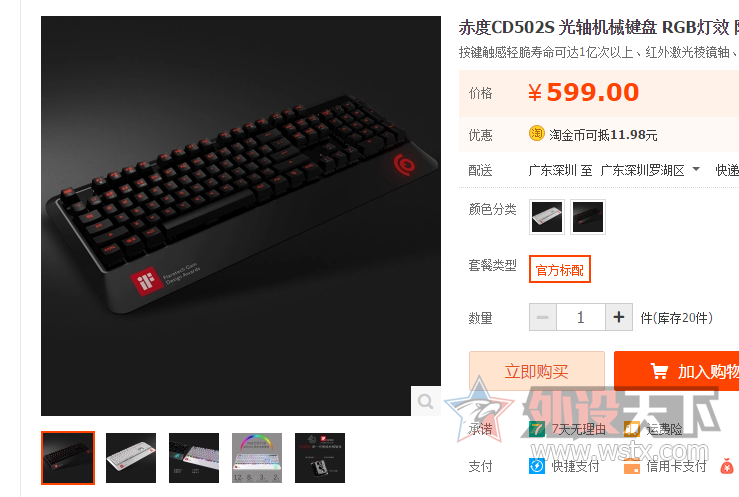
Task: Select the black keyboard color option
Action: [588, 217]
